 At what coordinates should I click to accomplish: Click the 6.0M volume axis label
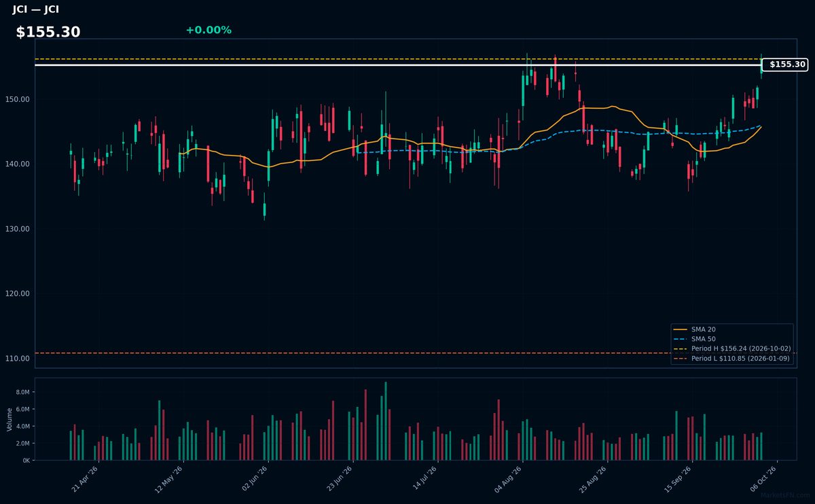click(x=22, y=409)
